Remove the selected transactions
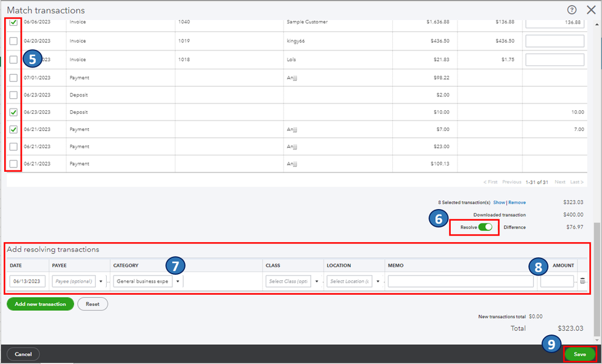Viewport: 602px width, 364px height. [x=517, y=202]
